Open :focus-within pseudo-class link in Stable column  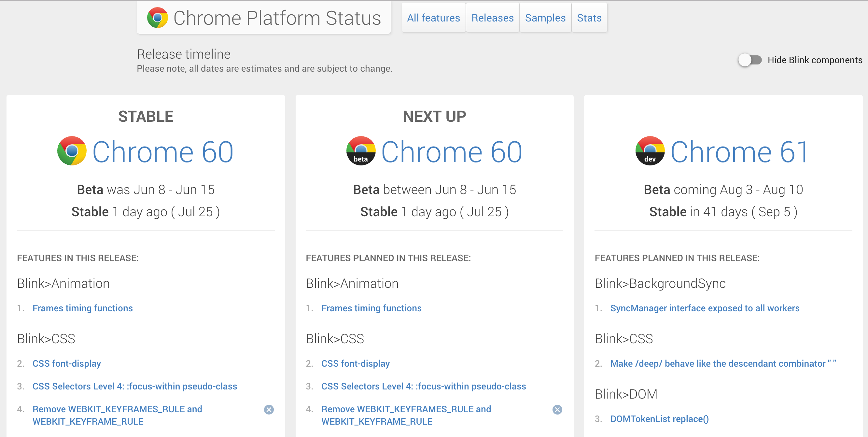(135, 386)
